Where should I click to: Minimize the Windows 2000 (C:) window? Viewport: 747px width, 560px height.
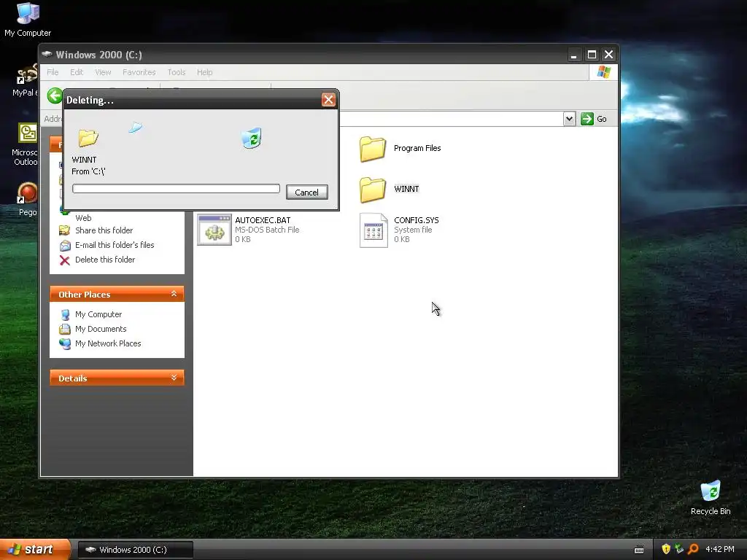(574, 55)
